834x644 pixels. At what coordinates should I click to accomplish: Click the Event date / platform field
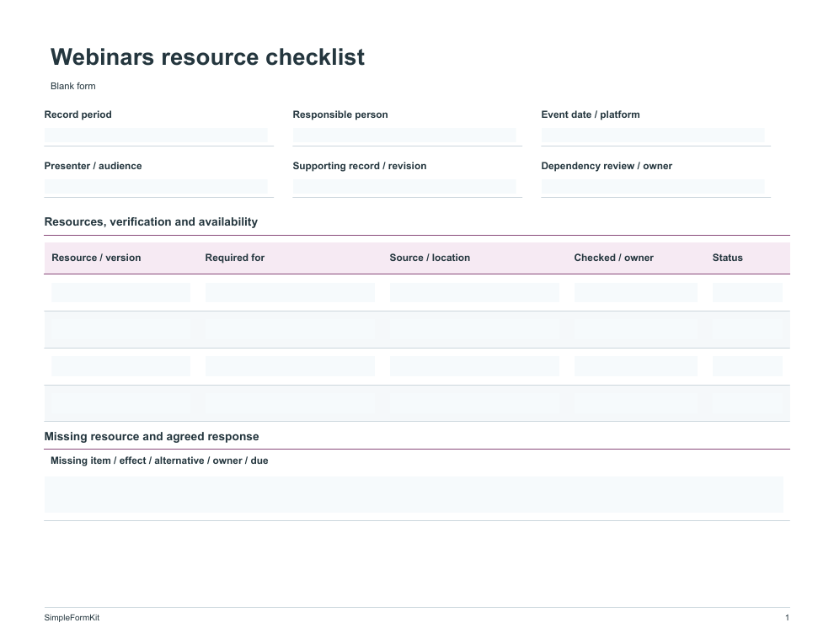(x=653, y=136)
